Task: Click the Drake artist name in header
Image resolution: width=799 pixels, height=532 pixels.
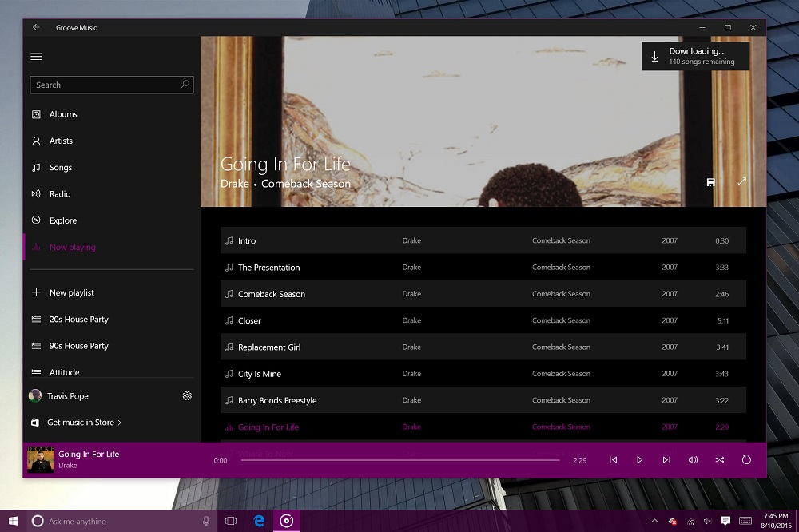Action: click(235, 184)
